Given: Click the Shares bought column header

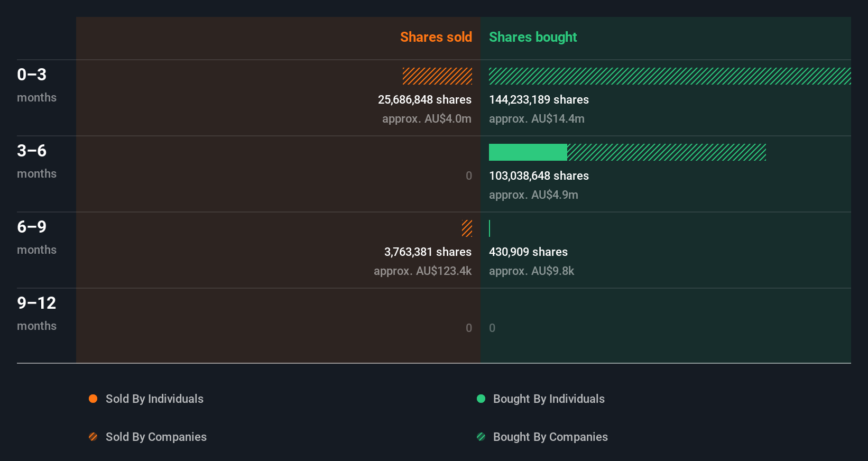Looking at the screenshot, I should (x=533, y=37).
